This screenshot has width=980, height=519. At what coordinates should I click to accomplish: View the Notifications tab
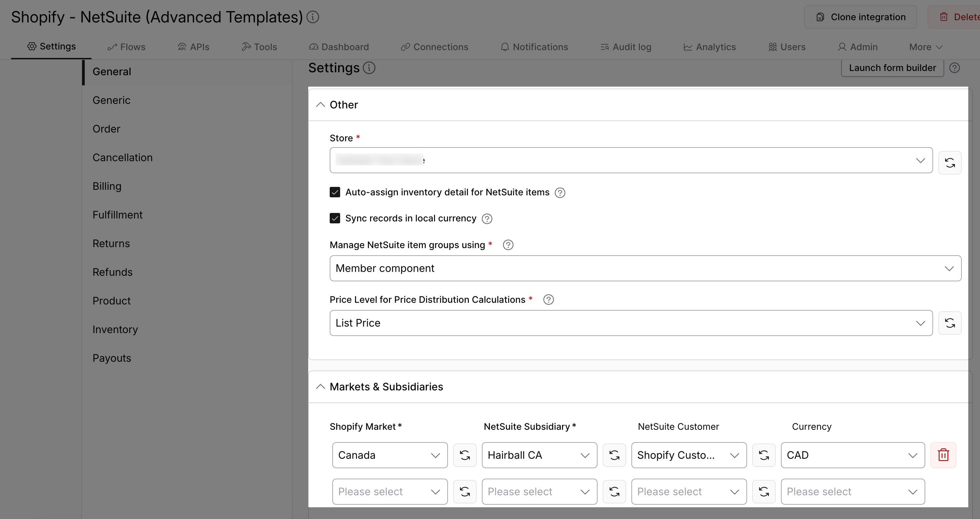pos(534,47)
